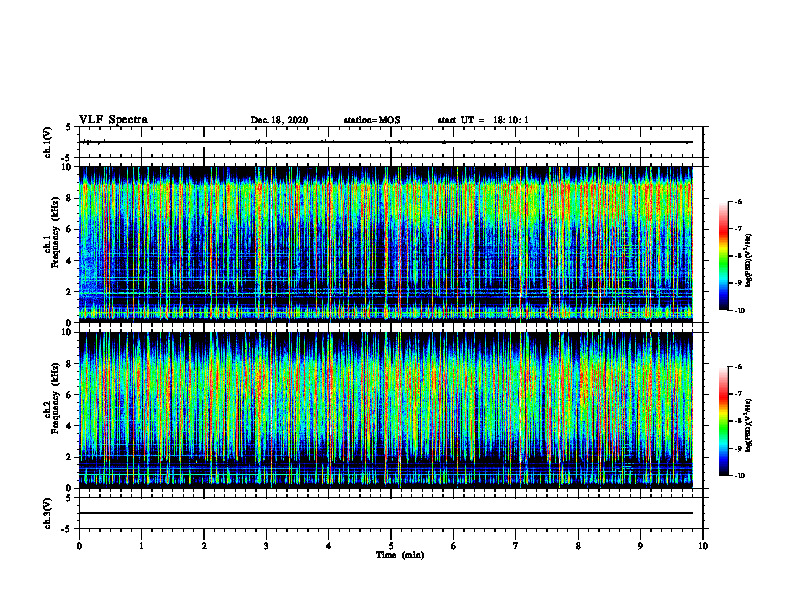Select the date text "Dec. 18, 2020"

(279, 120)
